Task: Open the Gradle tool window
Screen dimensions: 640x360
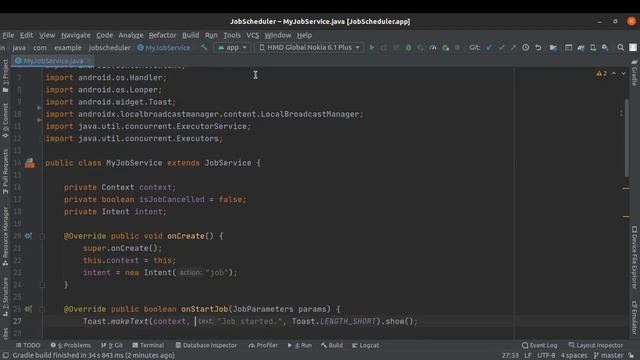Action: [x=634, y=73]
